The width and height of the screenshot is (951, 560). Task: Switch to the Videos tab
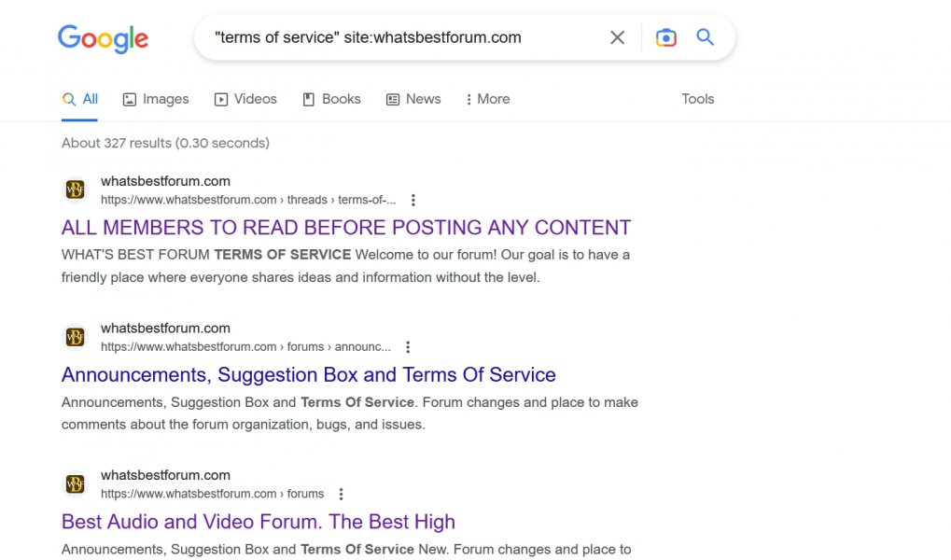click(245, 99)
